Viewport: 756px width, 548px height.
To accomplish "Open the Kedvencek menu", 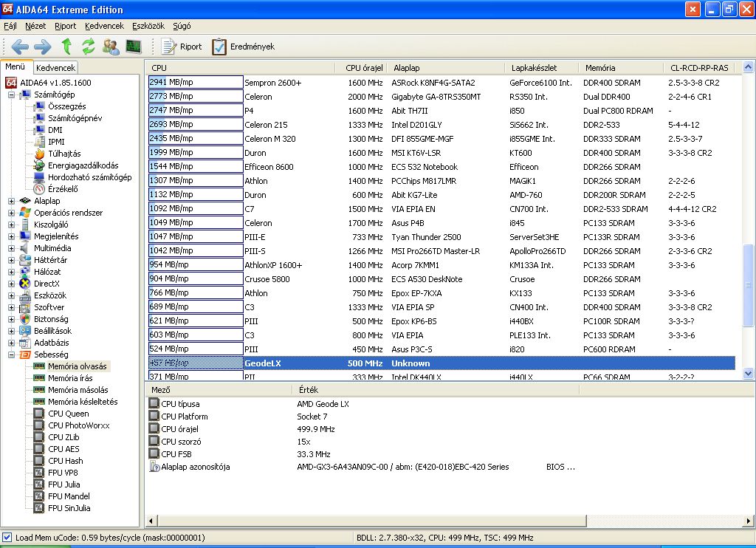I will [104, 26].
